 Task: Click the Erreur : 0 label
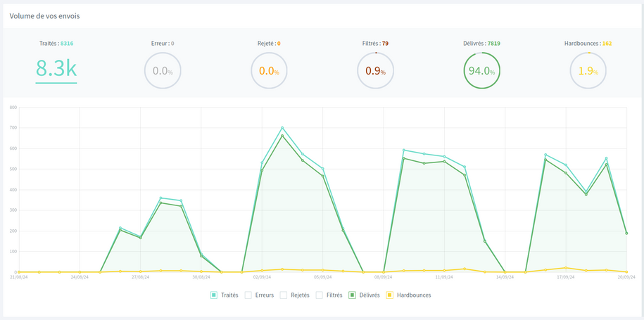[x=163, y=43]
